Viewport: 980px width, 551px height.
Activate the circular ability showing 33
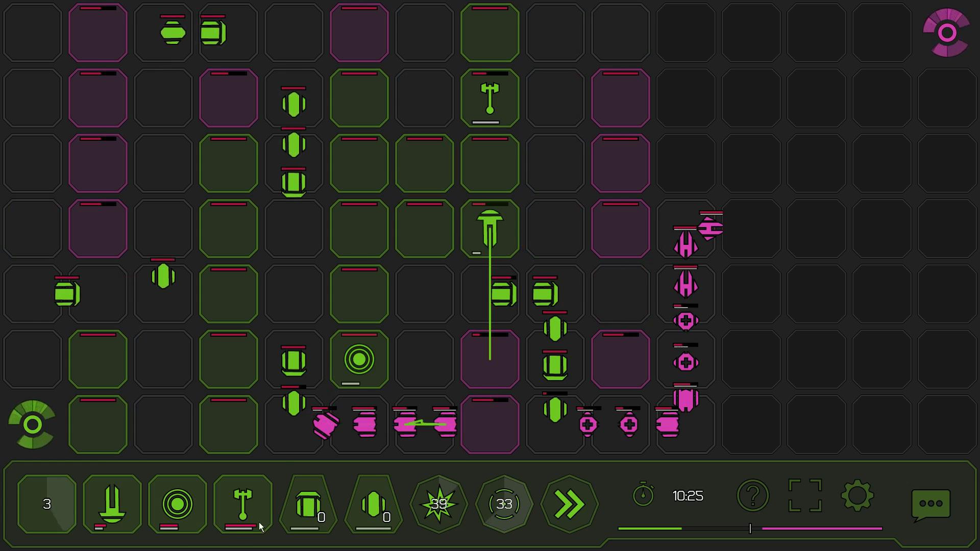504,504
